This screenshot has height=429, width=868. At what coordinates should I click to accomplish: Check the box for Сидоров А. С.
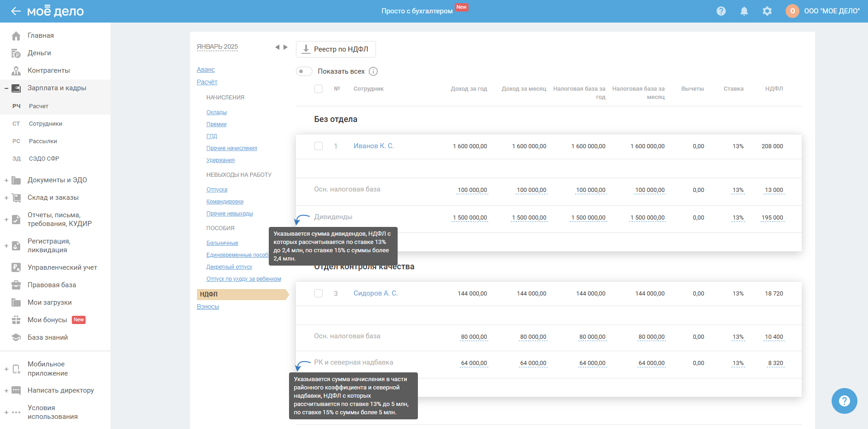point(318,293)
